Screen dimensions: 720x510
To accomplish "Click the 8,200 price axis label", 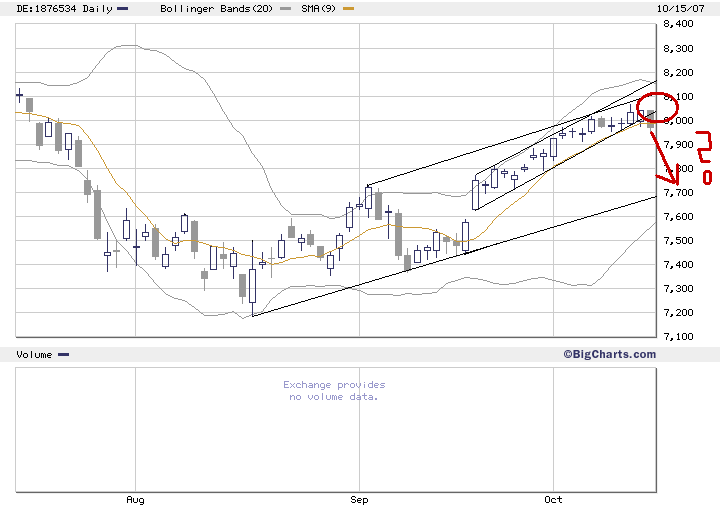I will 678,73.
